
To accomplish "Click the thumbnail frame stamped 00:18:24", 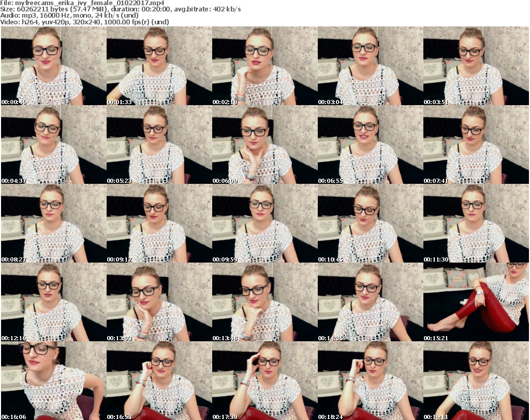I will click(x=371, y=381).
